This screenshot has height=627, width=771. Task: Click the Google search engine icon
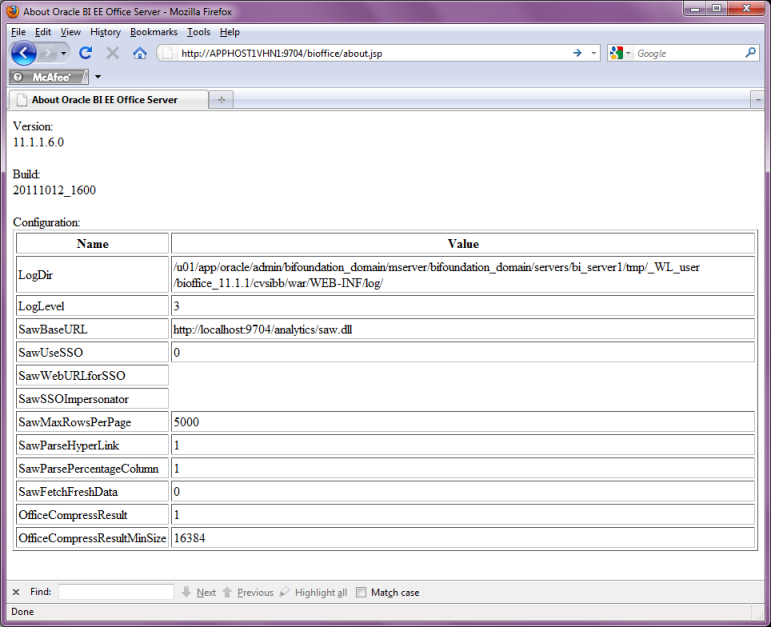tap(616, 53)
